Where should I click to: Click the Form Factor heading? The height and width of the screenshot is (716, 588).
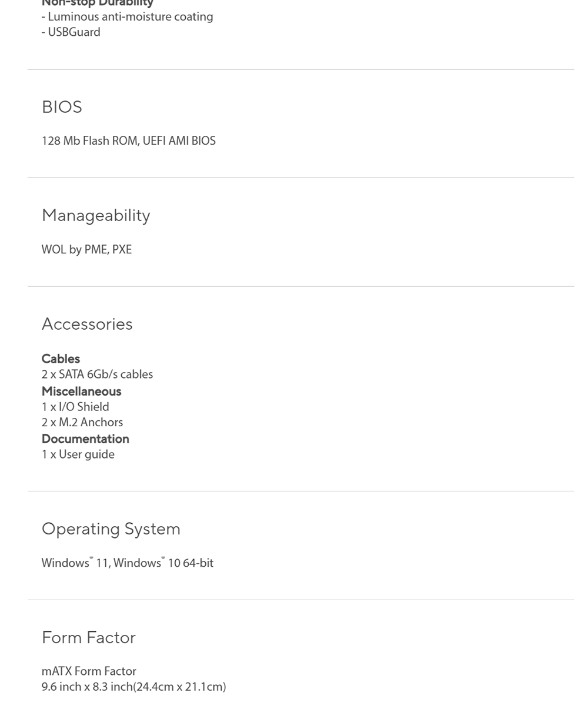pos(89,638)
